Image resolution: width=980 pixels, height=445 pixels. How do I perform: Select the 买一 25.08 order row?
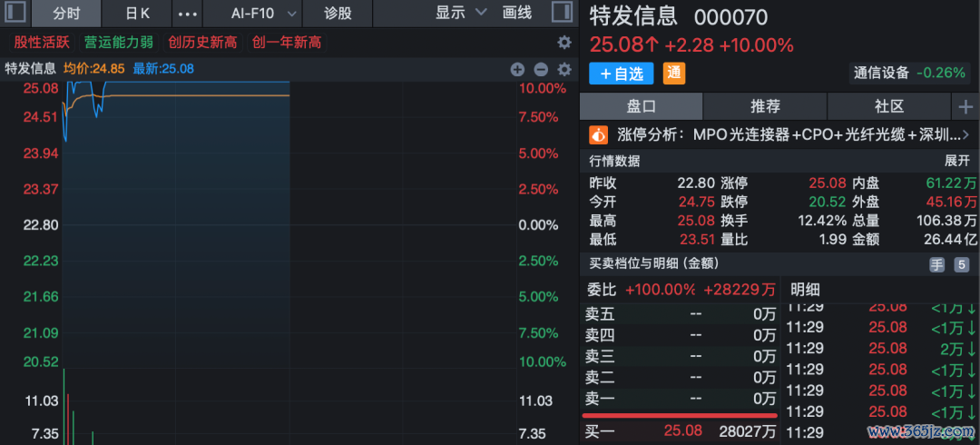point(680,430)
